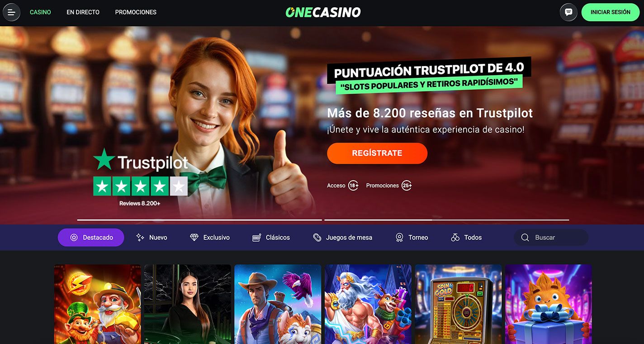
Task: Select the Juegos de mesa icon
Action: pyautogui.click(x=317, y=238)
